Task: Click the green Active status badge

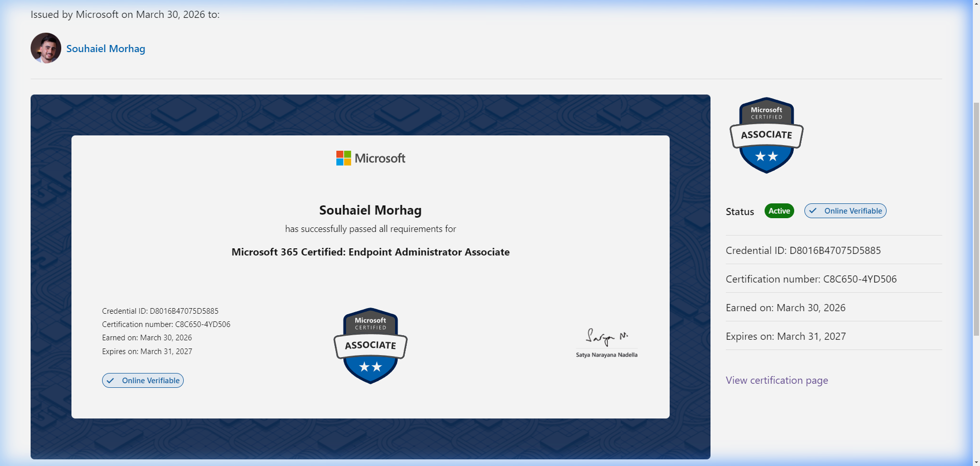Action: (x=779, y=211)
